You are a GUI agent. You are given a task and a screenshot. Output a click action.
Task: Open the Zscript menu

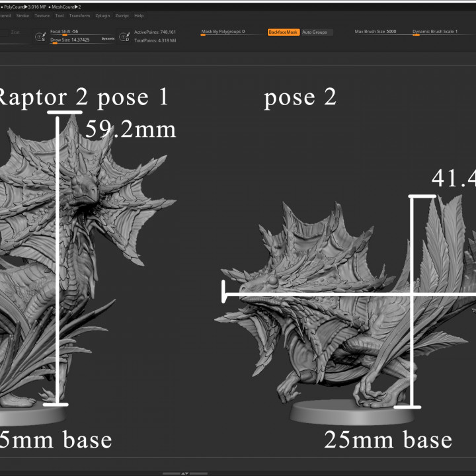pyautogui.click(x=122, y=15)
